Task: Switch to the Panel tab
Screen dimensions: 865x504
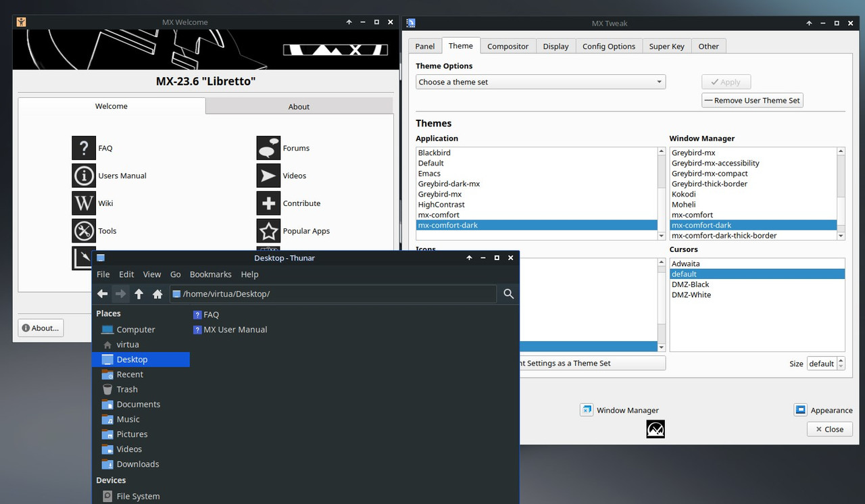Action: [x=425, y=46]
